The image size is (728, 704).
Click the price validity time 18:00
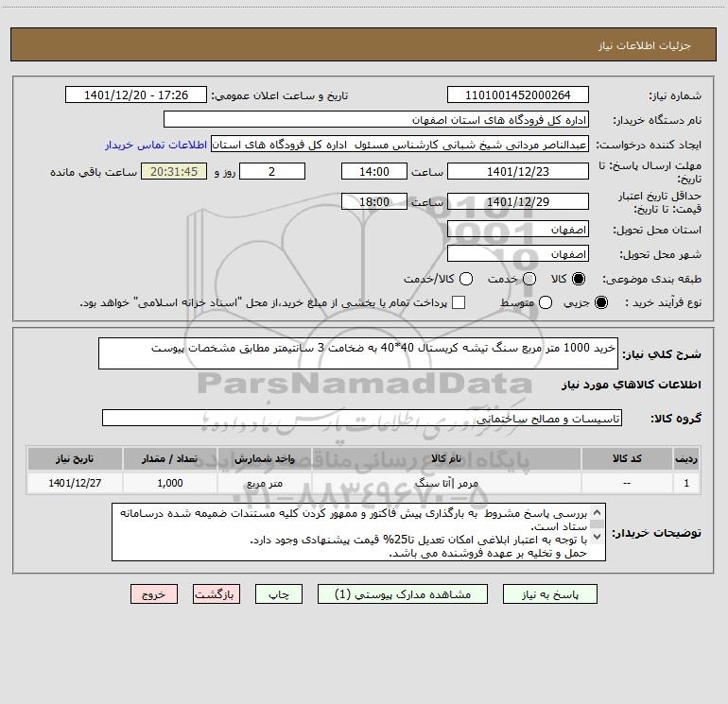click(374, 201)
